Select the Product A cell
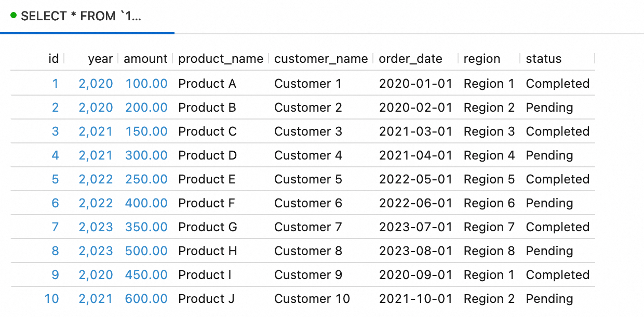 (x=207, y=84)
